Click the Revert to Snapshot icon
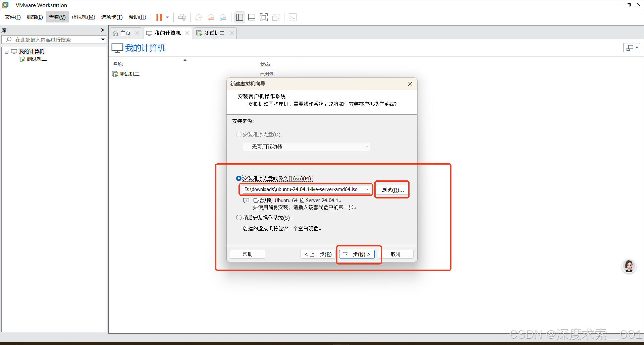The width and height of the screenshot is (644, 345). pyautogui.click(x=211, y=17)
